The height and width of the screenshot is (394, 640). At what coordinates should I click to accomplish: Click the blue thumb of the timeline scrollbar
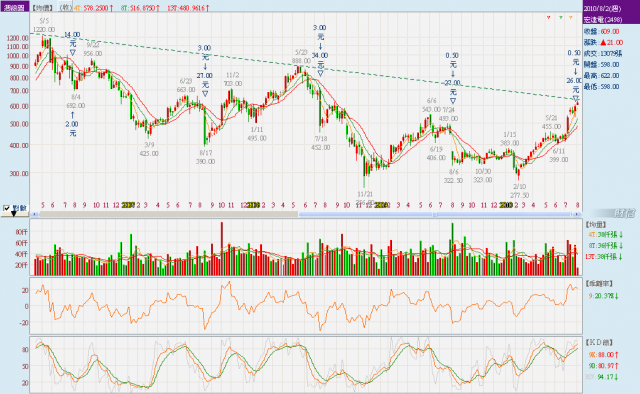(x=436, y=214)
